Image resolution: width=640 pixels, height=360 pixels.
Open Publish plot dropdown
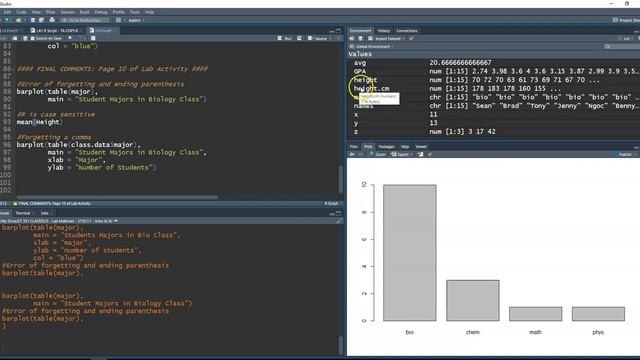[x=627, y=154]
